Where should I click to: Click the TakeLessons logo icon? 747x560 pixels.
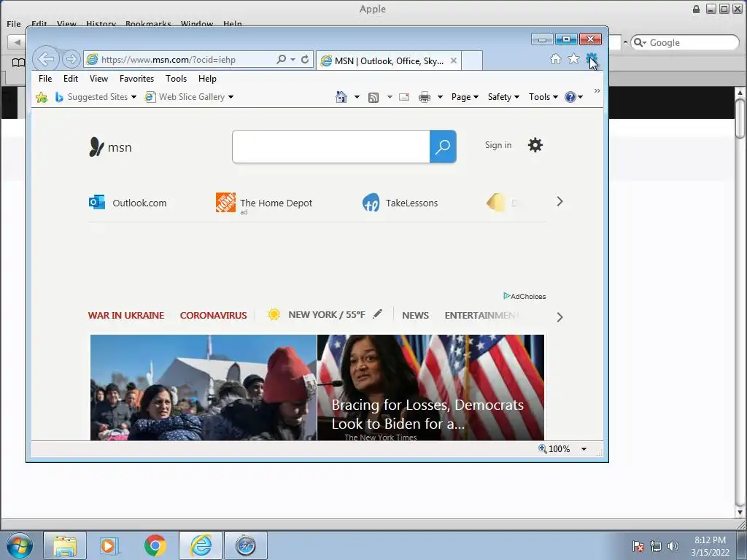(371, 203)
